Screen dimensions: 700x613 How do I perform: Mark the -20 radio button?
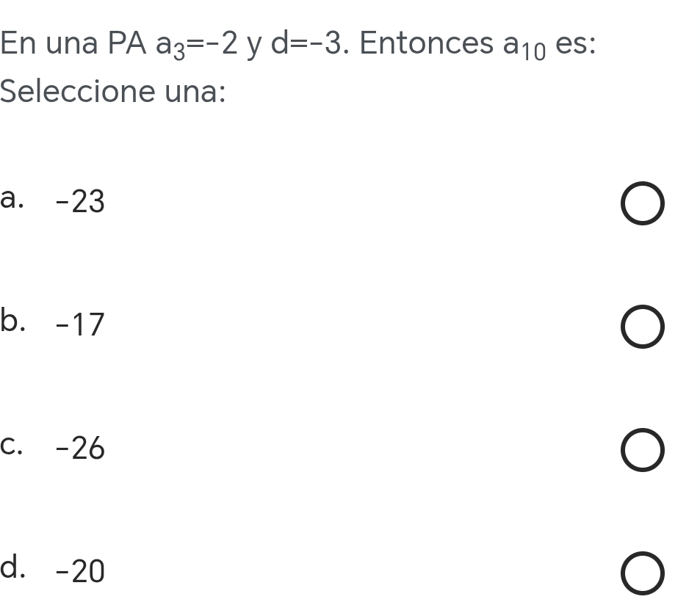pyautogui.click(x=642, y=574)
